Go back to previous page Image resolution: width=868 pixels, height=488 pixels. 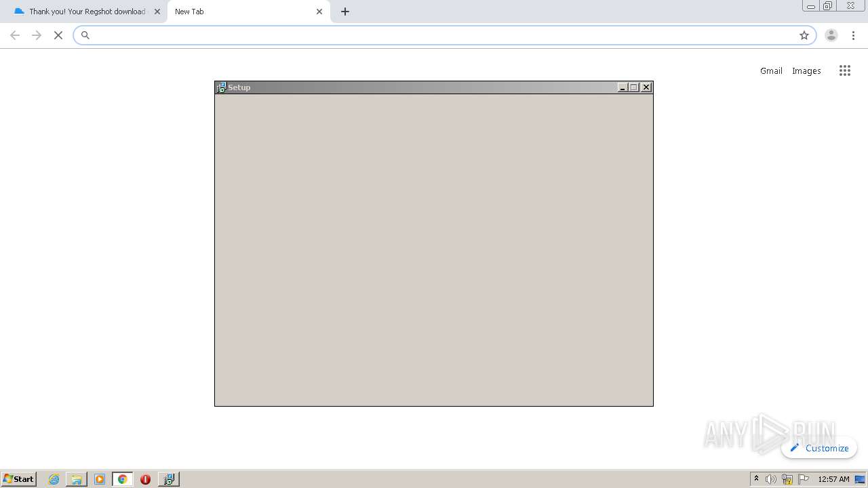[x=15, y=35]
